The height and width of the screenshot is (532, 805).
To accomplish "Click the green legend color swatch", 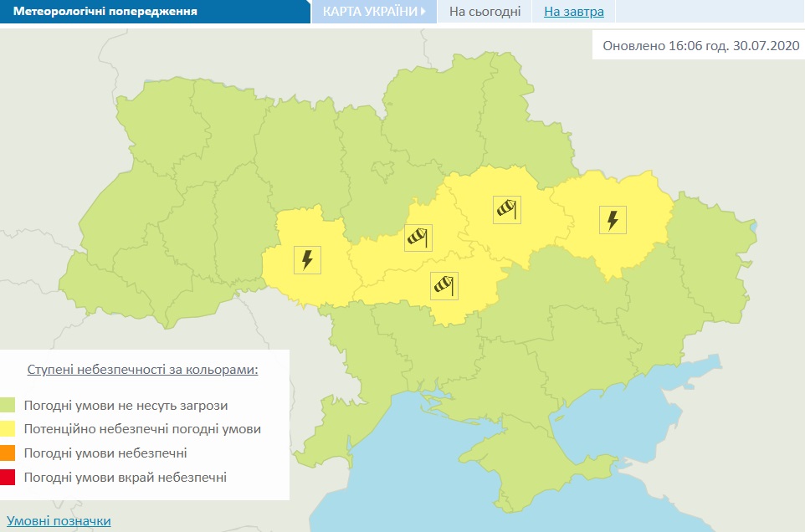I will click(9, 406).
